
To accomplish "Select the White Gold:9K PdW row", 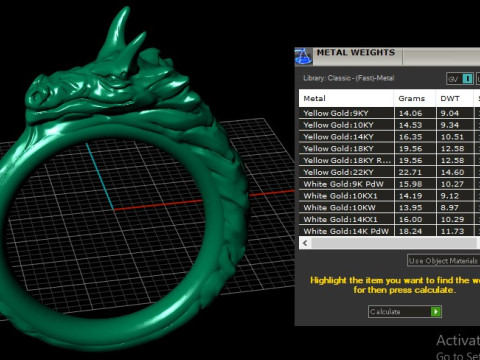I will (389, 184).
